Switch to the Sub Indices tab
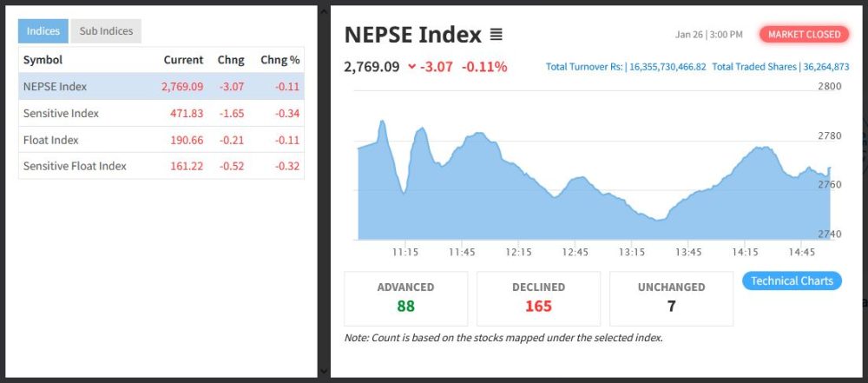 click(x=106, y=31)
